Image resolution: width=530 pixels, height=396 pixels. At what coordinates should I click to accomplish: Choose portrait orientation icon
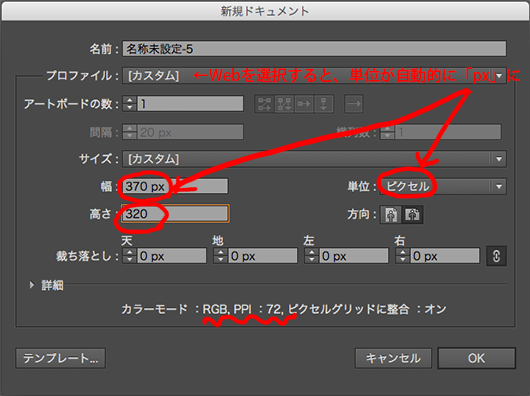point(391,215)
